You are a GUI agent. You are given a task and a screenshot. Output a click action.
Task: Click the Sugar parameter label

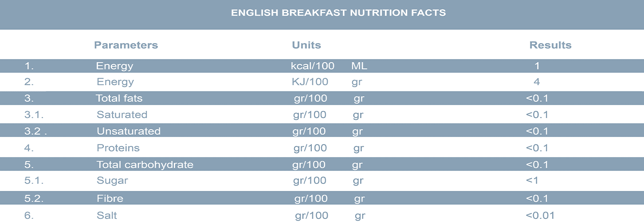[112, 181]
